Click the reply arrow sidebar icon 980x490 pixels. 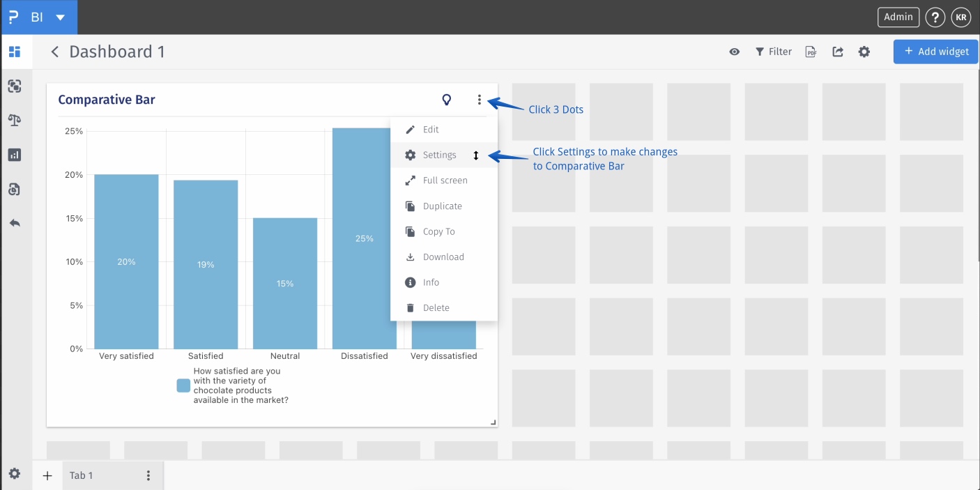click(x=15, y=223)
